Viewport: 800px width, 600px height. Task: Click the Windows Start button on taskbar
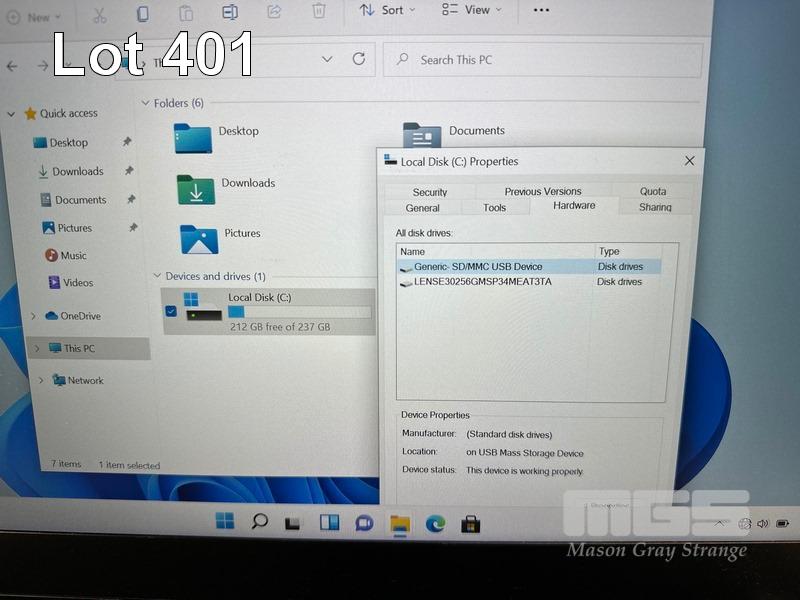(x=225, y=521)
